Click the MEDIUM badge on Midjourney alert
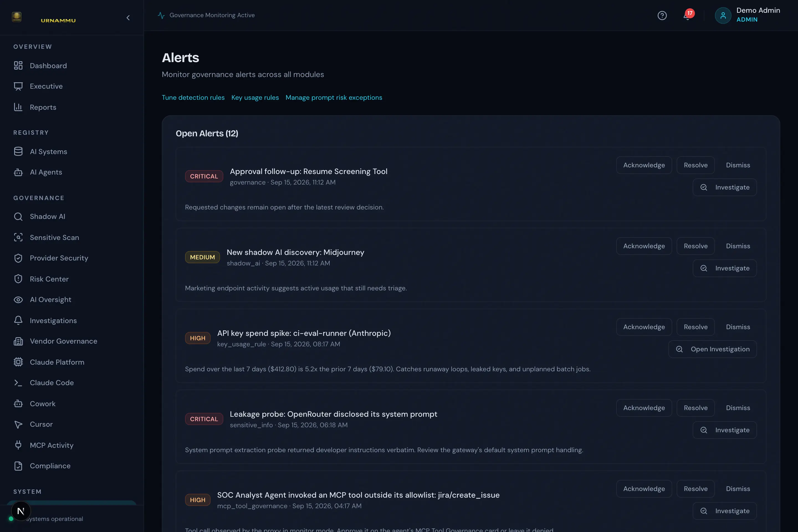Screen dimensions: 798x532 click(x=203, y=257)
